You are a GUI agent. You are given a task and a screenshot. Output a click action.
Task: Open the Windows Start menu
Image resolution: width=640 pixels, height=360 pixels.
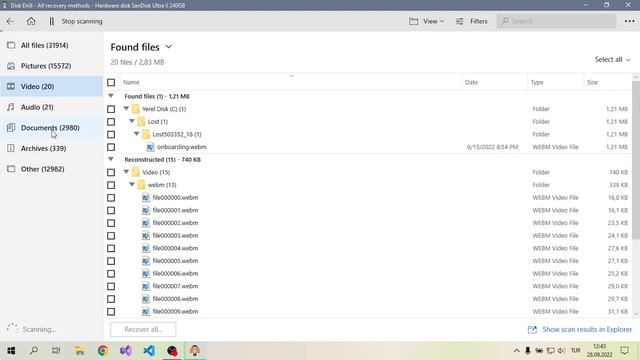(x=11, y=351)
